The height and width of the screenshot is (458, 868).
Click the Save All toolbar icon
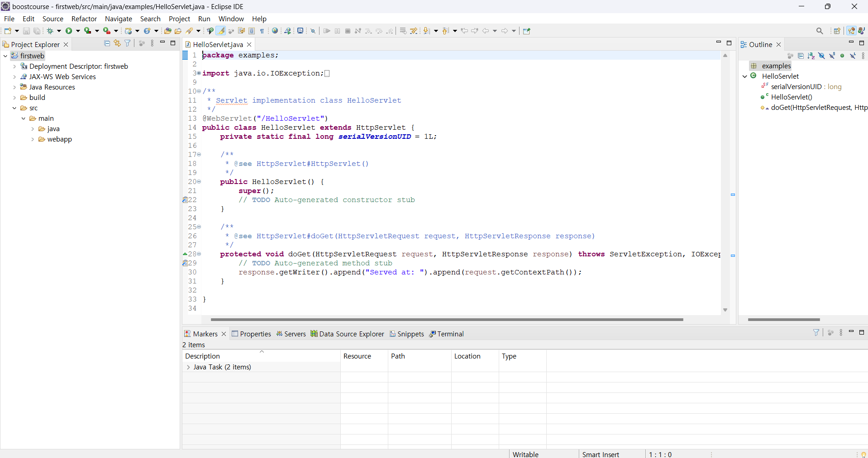pos(37,31)
